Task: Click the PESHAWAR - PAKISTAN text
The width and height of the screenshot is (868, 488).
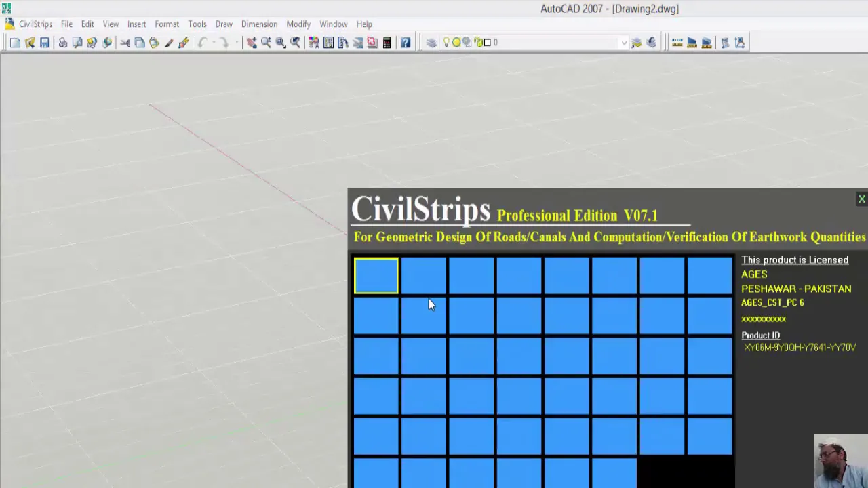Action: (x=796, y=289)
